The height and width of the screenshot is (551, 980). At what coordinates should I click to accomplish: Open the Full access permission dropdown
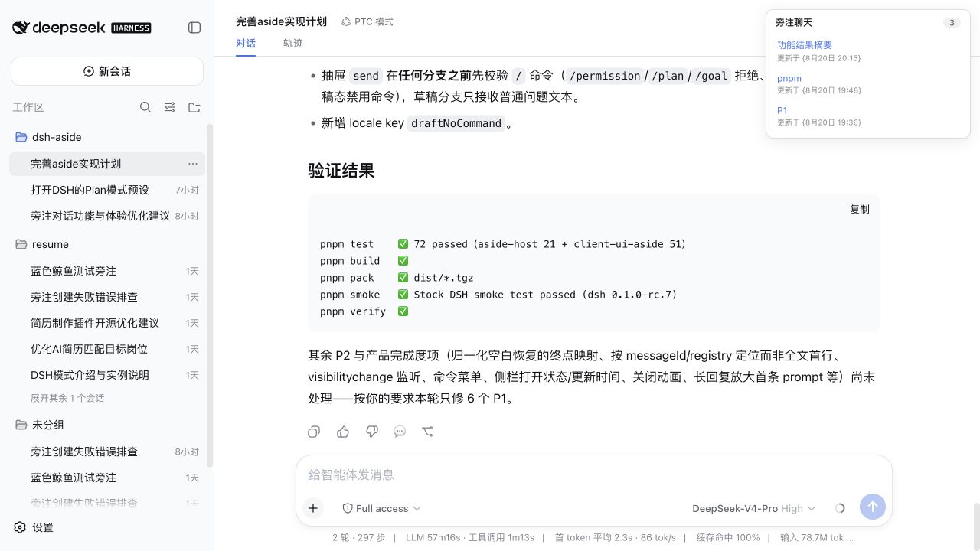(x=381, y=508)
